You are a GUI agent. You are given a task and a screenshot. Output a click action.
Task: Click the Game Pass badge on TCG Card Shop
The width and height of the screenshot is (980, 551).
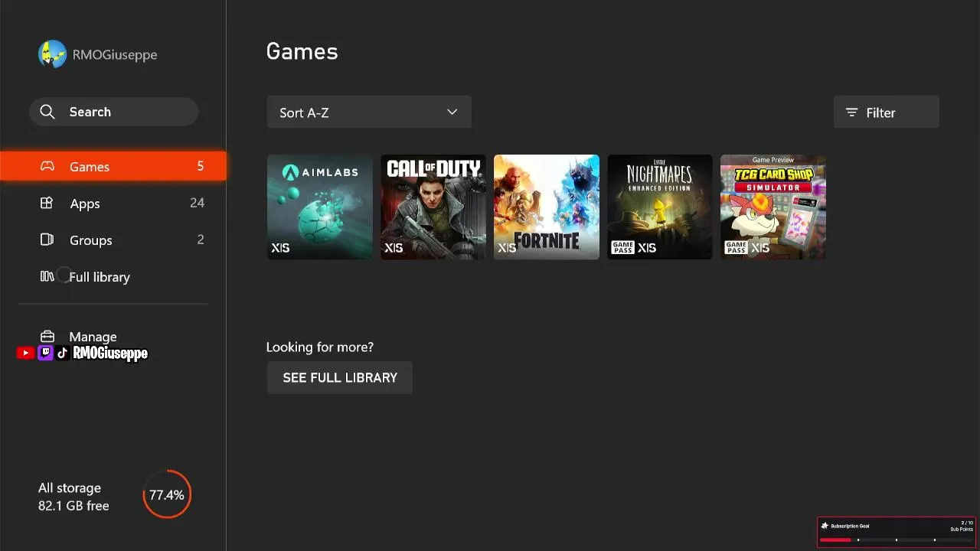tap(736, 248)
